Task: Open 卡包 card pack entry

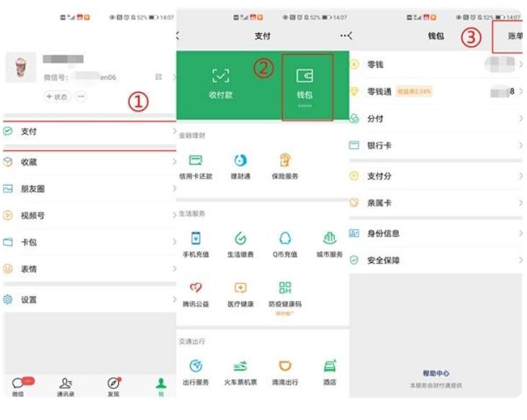Action: 89,242
